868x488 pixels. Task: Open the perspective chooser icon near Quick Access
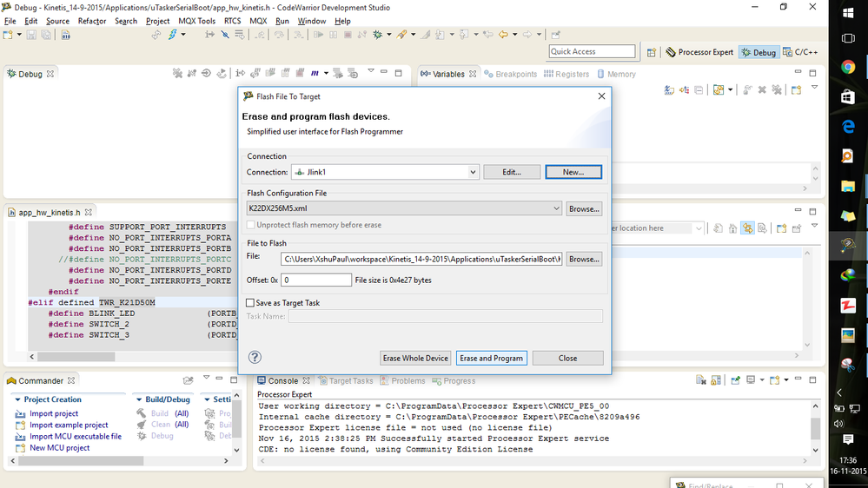coord(652,52)
